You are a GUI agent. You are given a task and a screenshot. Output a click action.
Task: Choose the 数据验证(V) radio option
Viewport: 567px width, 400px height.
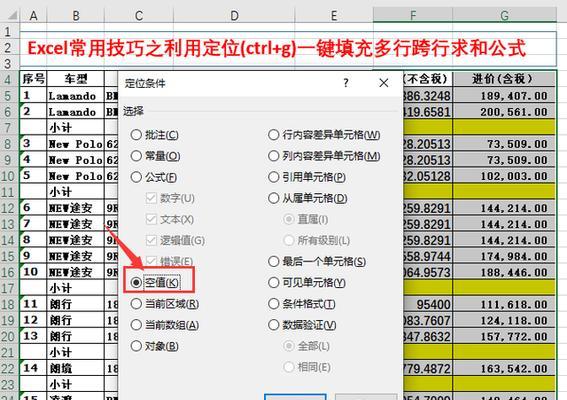(302, 325)
